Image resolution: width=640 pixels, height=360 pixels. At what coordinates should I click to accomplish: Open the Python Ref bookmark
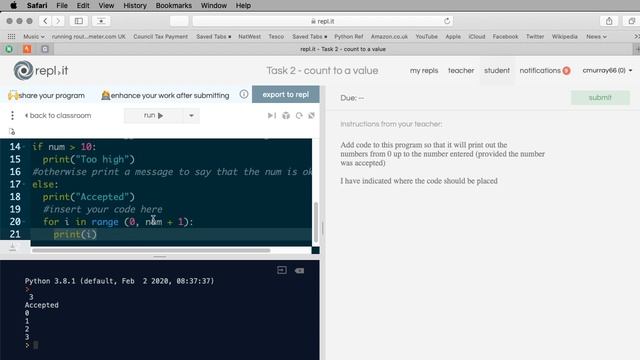point(349,36)
